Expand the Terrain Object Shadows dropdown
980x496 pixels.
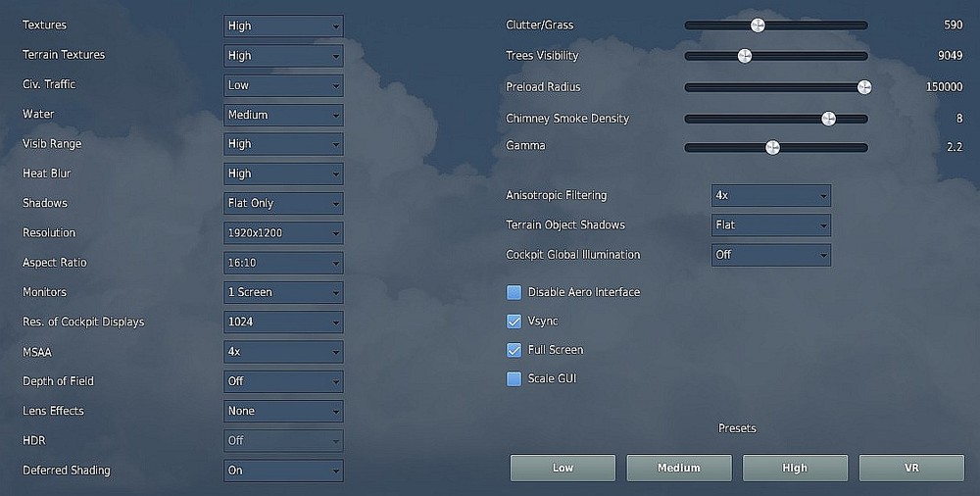tap(770, 225)
